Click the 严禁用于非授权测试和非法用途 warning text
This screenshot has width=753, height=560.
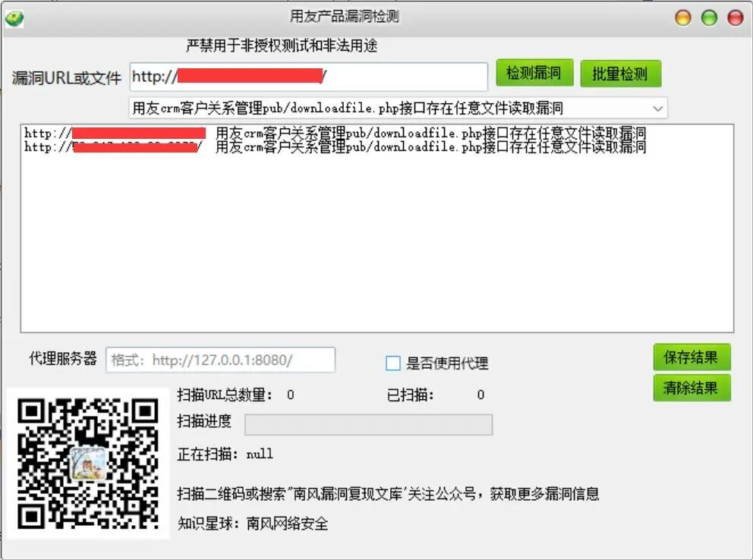pos(282,46)
